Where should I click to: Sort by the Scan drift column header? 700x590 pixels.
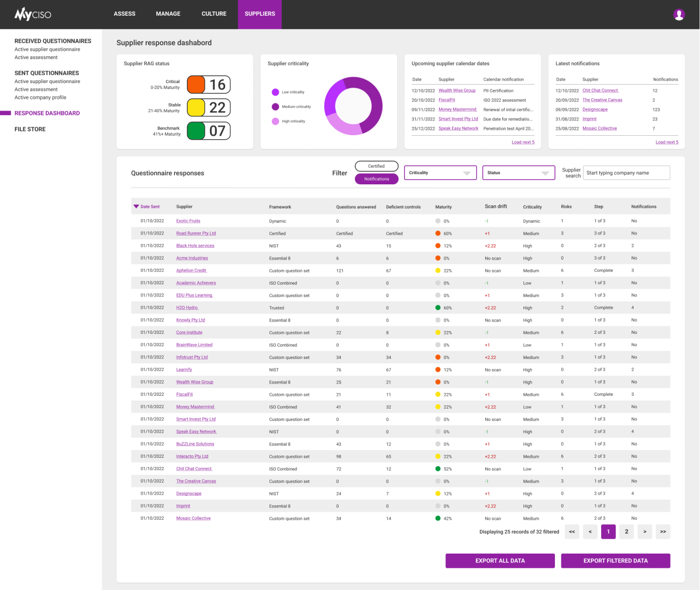[x=496, y=206]
